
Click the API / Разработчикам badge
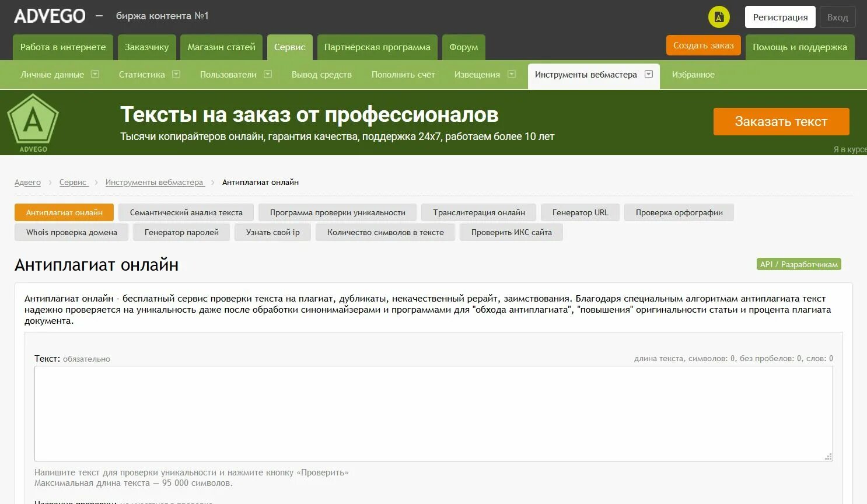pos(799,264)
